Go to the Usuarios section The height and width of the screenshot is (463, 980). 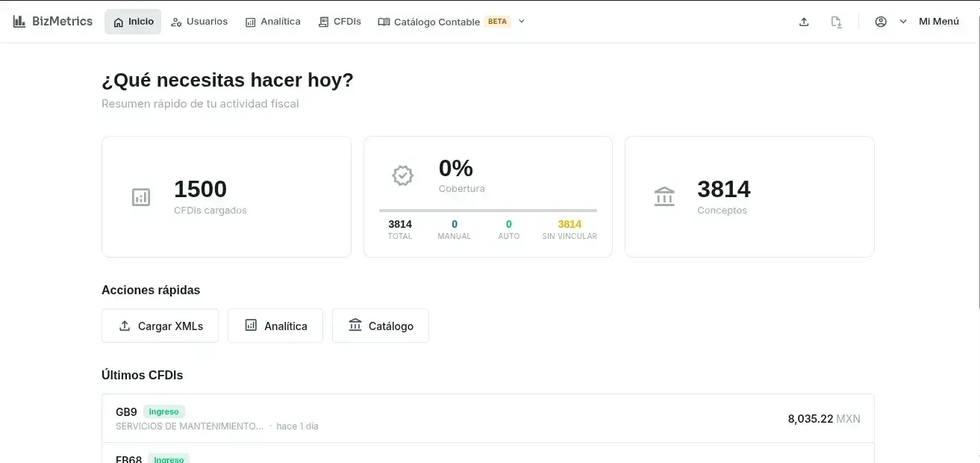tap(199, 22)
